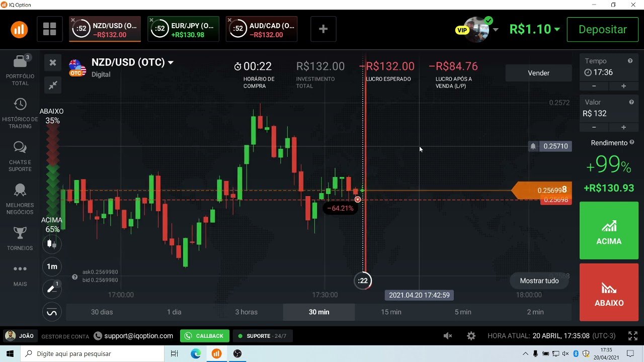Expand the NZD/USD (OTC) asset dropdown

[171, 62]
